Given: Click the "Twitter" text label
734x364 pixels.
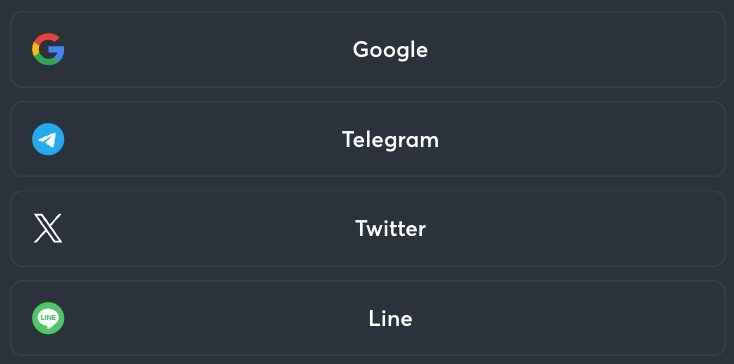Looking at the screenshot, I should click(390, 228).
